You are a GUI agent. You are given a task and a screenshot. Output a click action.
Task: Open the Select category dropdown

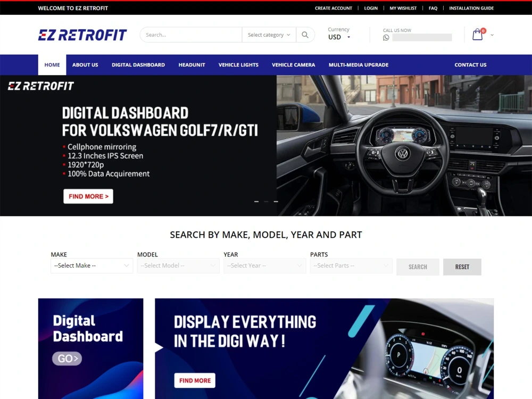269,35
